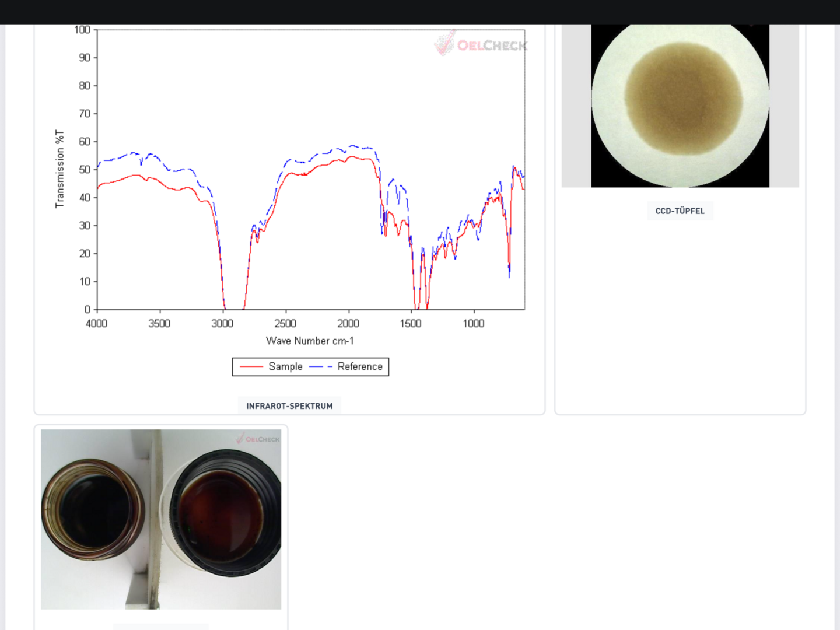Click the CCD-TÜPFEL caption label
840x630 pixels.
(x=680, y=211)
